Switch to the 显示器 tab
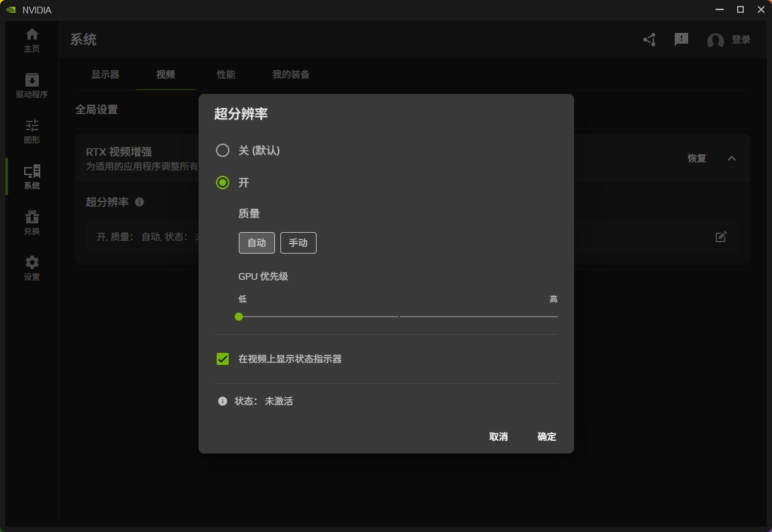 pyautogui.click(x=105, y=74)
